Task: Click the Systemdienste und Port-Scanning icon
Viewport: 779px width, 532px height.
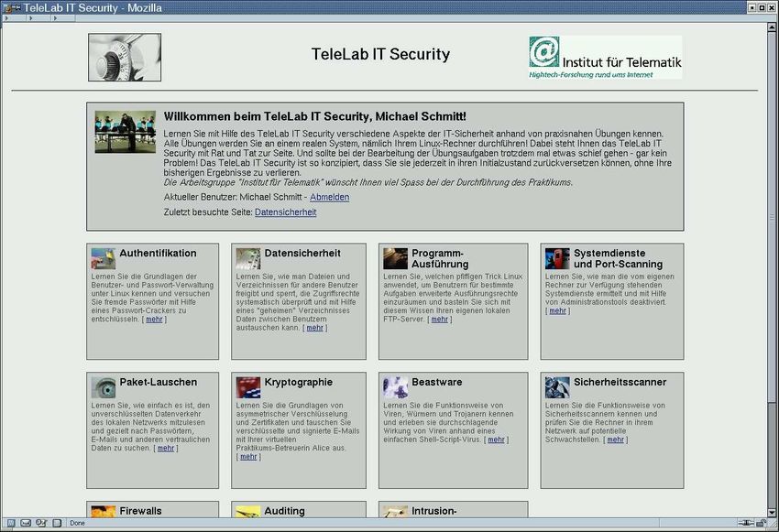Action: point(557,258)
